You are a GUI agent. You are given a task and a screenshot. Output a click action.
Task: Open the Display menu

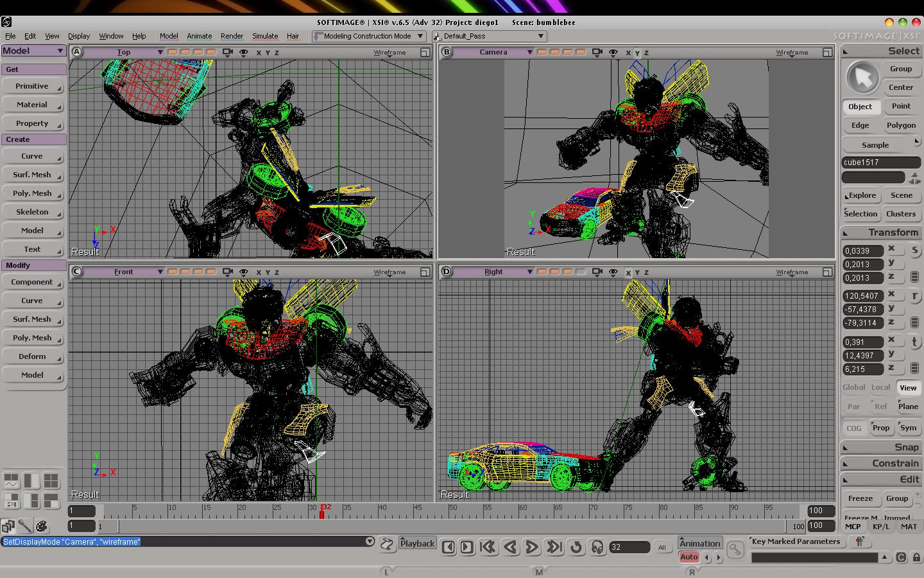79,36
